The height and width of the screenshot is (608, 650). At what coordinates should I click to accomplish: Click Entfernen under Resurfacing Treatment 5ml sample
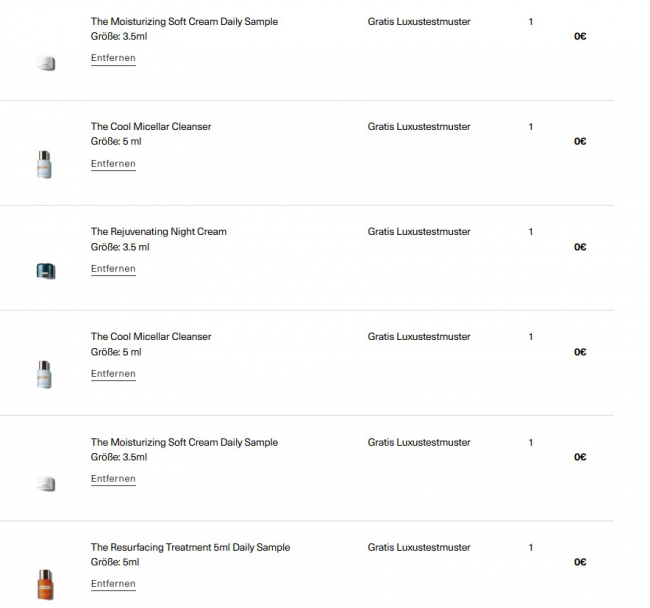[113, 584]
